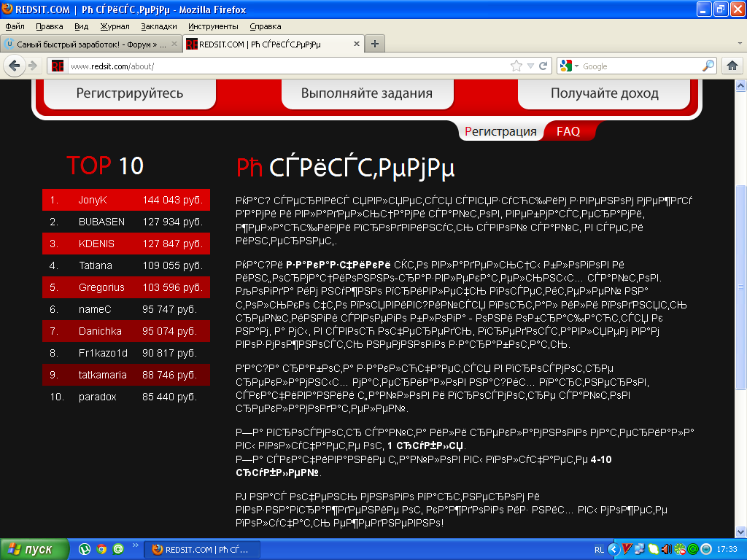Select user nameC in TOP 10
Screen dimensions: 747x560
(x=95, y=309)
